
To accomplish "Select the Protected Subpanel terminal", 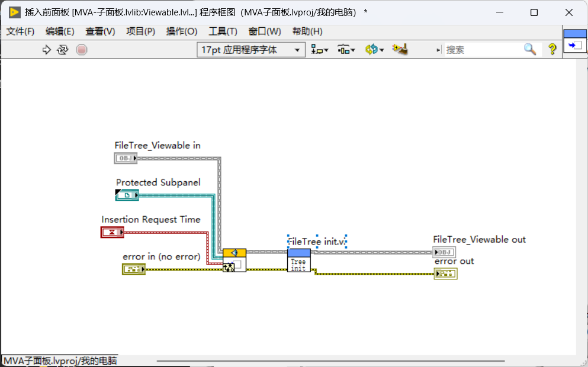I will click(x=127, y=195).
